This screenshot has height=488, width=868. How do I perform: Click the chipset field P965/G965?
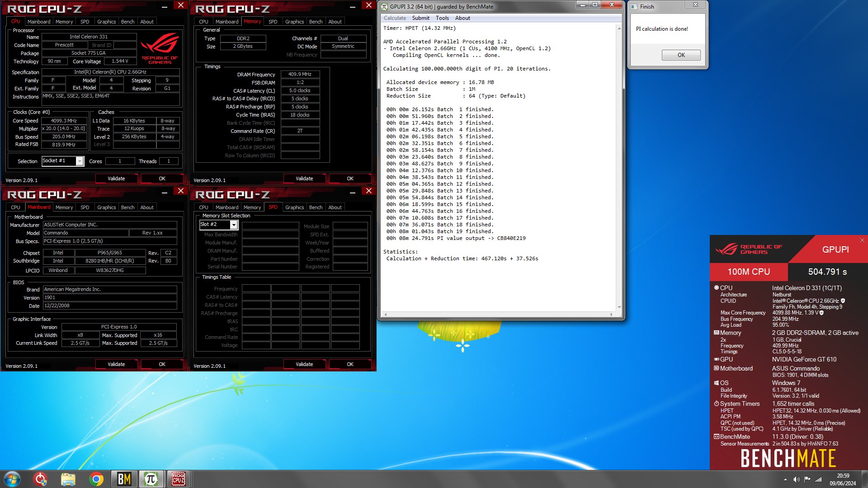[x=110, y=253]
